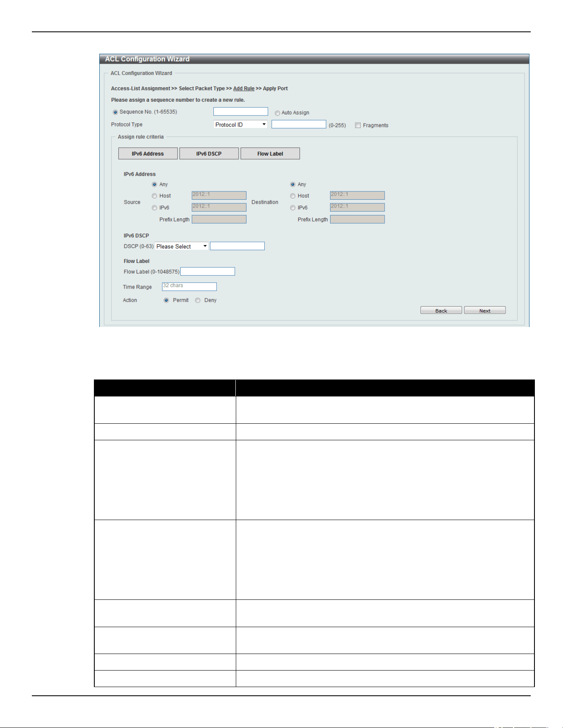Enable the Fragments checkbox
This screenshot has width=563, height=728.
pyautogui.click(x=358, y=125)
